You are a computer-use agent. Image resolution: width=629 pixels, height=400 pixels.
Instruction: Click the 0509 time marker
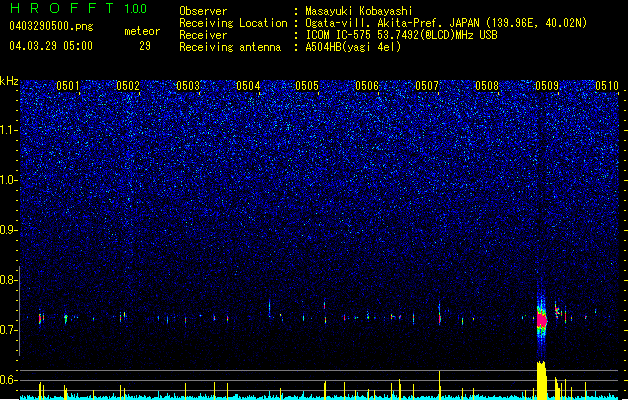tap(547, 86)
